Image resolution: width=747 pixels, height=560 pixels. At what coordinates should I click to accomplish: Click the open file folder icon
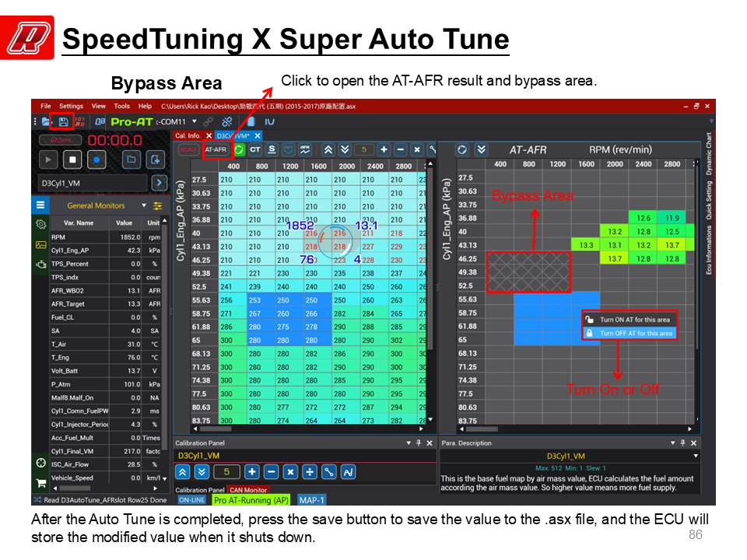click(46, 122)
